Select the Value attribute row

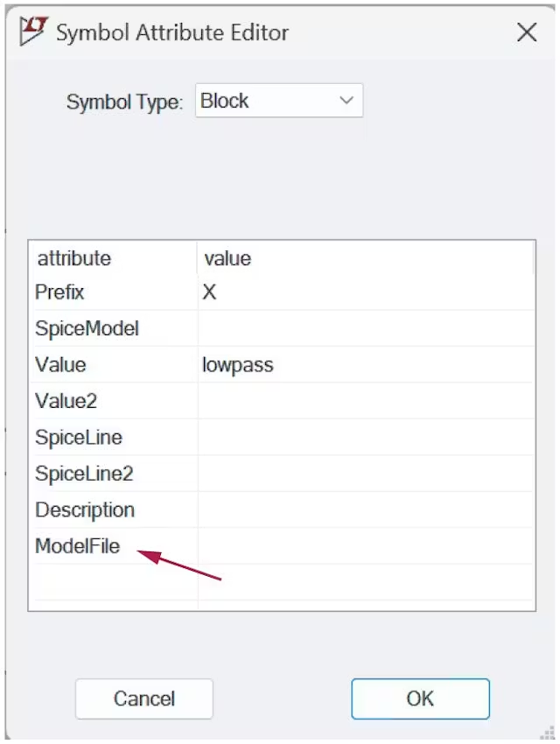pyautogui.click(x=60, y=365)
